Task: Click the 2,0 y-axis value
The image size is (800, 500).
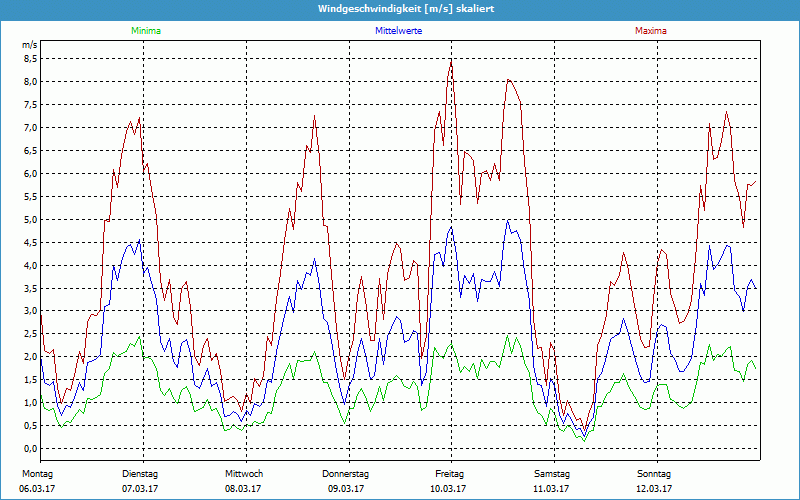Action: [x=31, y=357]
